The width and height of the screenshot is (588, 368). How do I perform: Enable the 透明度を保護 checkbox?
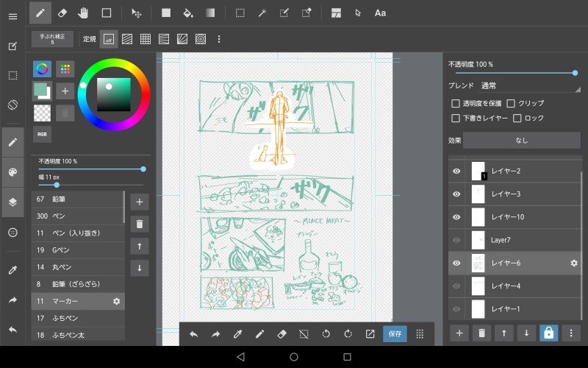[456, 104]
